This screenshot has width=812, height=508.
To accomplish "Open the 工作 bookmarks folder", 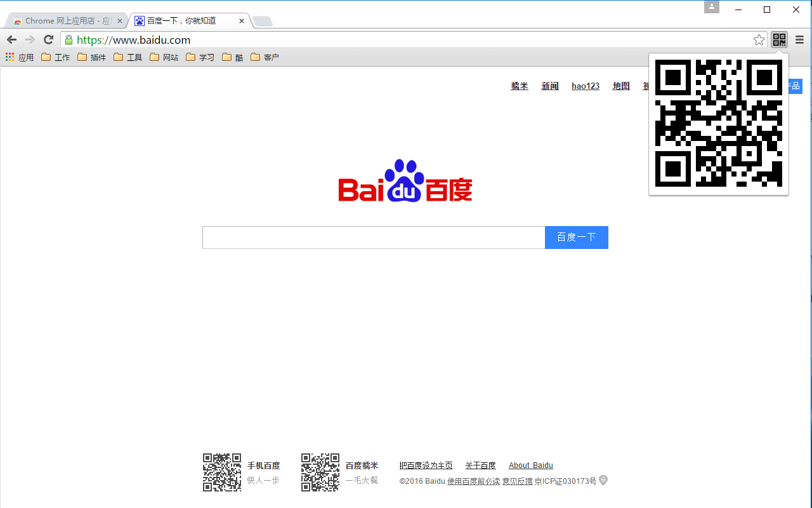I will click(56, 57).
